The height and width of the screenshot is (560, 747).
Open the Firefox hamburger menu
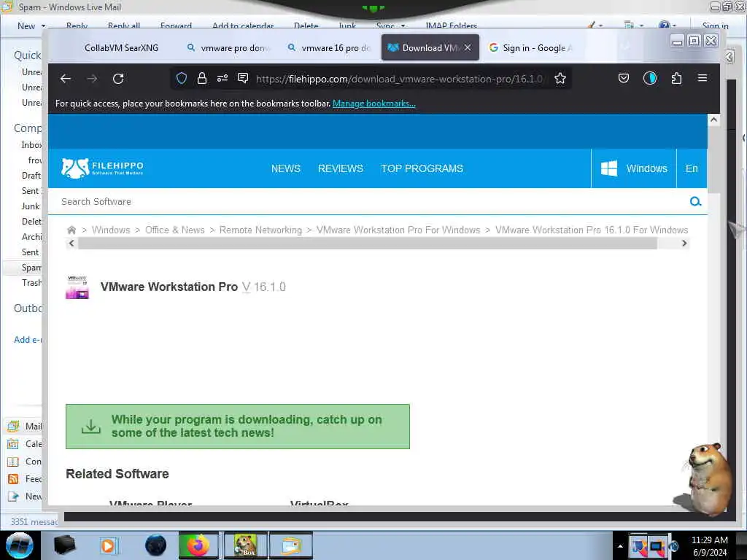tap(703, 78)
